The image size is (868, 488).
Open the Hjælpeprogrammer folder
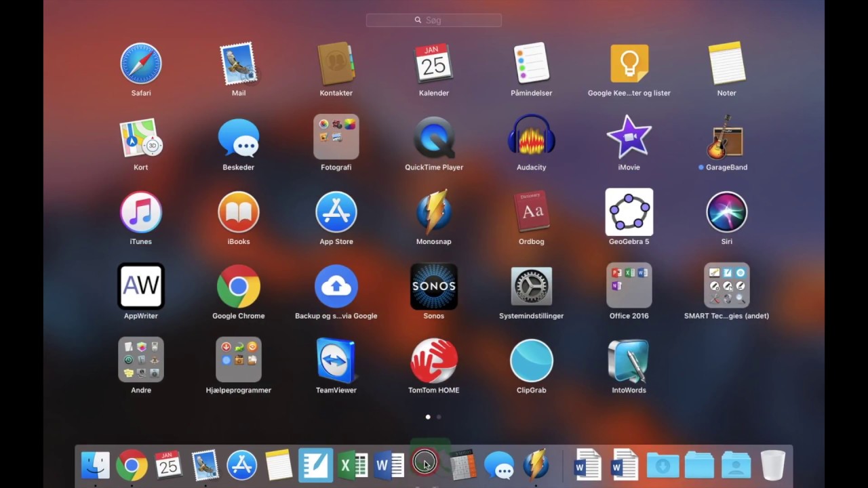[x=239, y=360]
